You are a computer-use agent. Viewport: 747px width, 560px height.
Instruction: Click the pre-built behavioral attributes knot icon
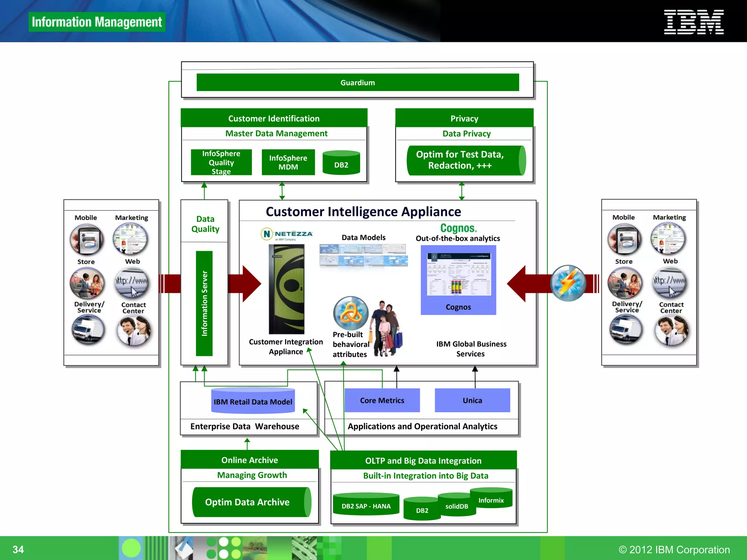point(351,313)
